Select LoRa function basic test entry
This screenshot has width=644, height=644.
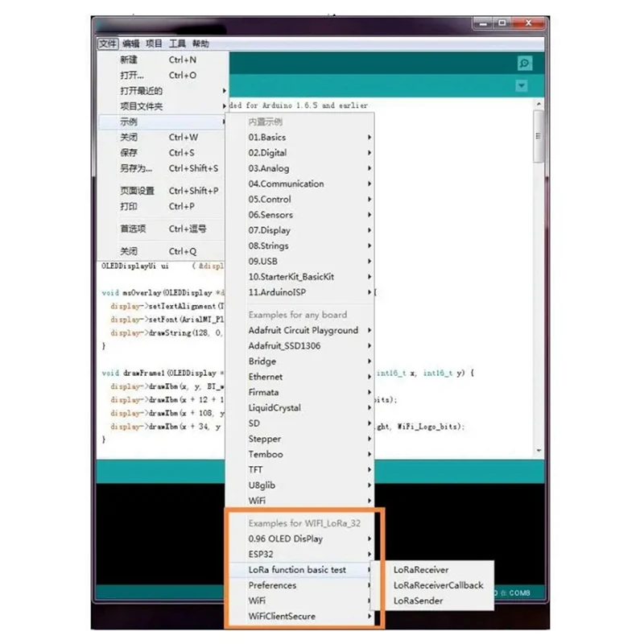coord(300,570)
